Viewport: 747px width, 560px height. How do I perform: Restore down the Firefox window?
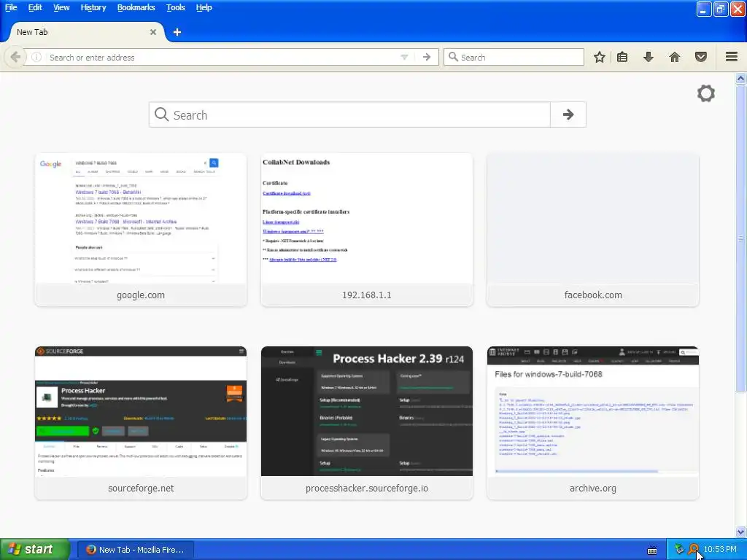coord(721,9)
